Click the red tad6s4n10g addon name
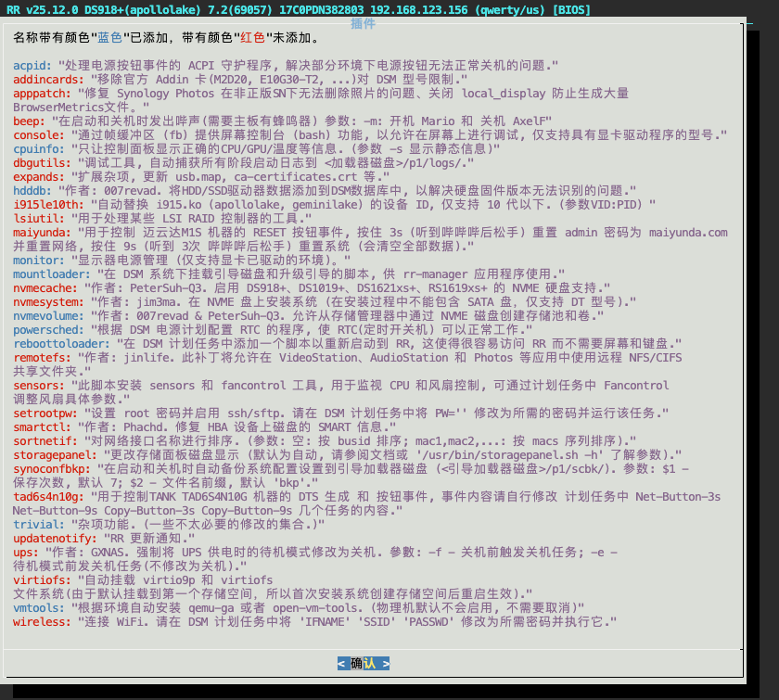This screenshot has width=779, height=700. coord(47,496)
